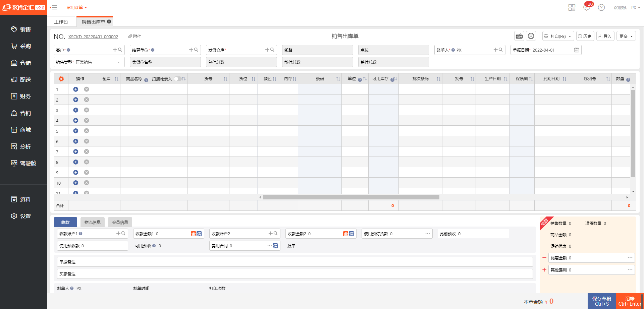Expand the 销售类型 dropdown
This screenshot has height=309, width=644.
pyautogui.click(x=118, y=62)
